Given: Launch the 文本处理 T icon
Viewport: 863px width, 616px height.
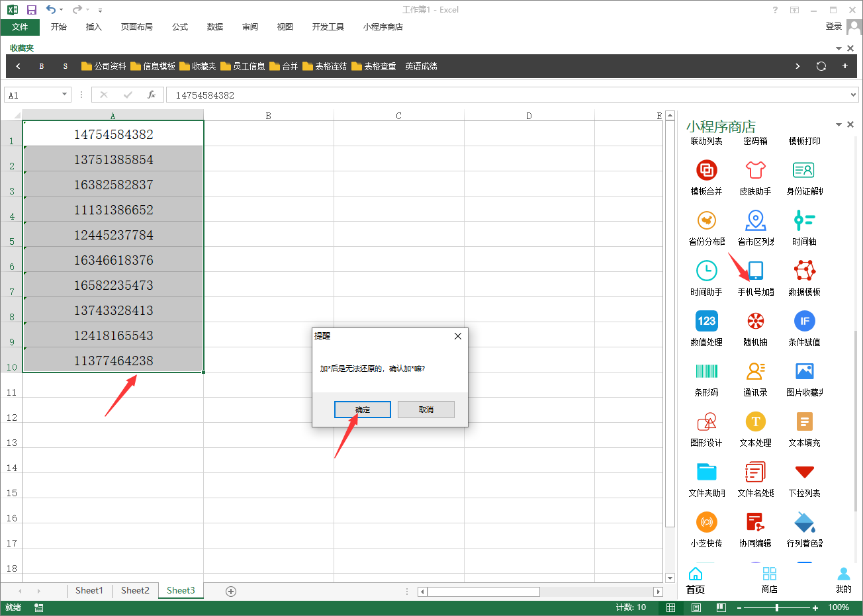Looking at the screenshot, I should [755, 422].
